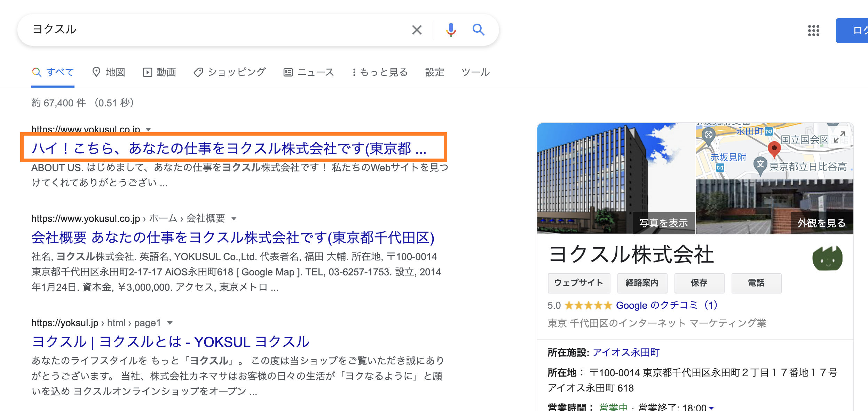
Task: Click the ウェブサイト button
Action: click(x=579, y=283)
